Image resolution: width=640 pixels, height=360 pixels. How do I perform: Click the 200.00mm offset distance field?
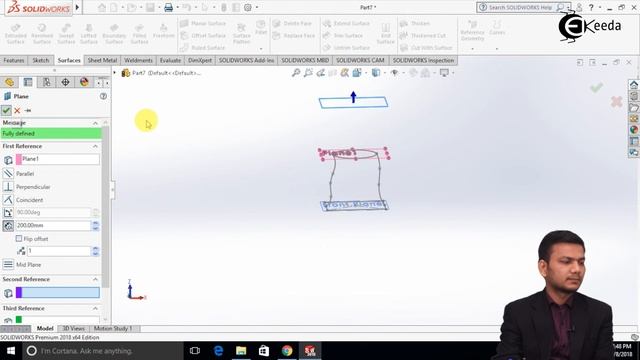pos(53,225)
